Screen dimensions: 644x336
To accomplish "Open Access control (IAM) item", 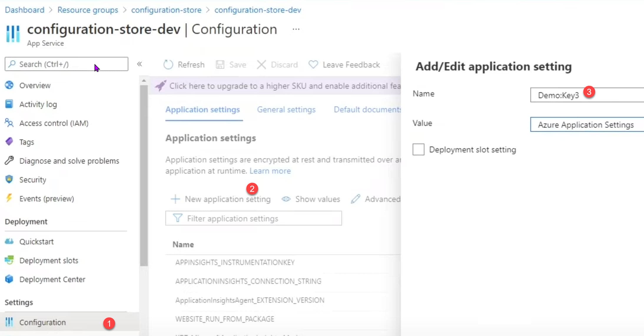I will point(54,123).
